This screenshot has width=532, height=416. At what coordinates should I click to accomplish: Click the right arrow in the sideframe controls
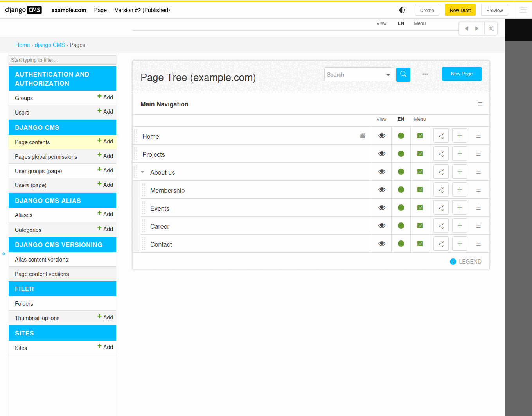(477, 29)
